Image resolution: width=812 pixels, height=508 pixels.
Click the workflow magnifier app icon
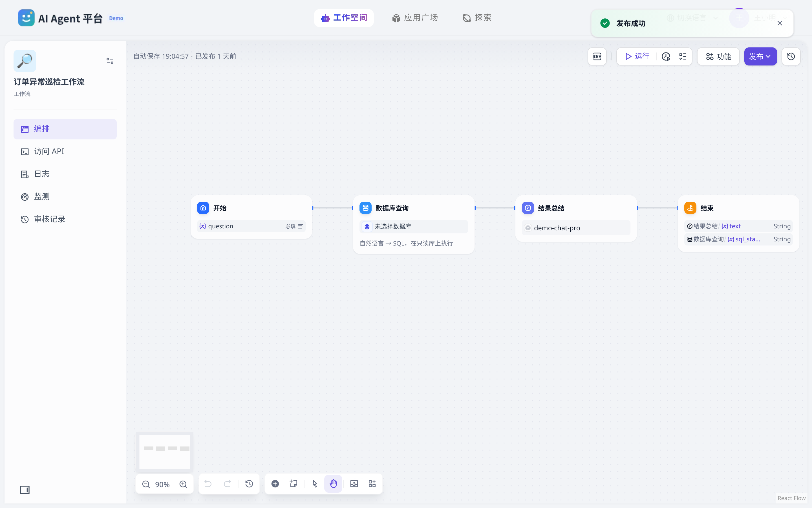tap(25, 61)
